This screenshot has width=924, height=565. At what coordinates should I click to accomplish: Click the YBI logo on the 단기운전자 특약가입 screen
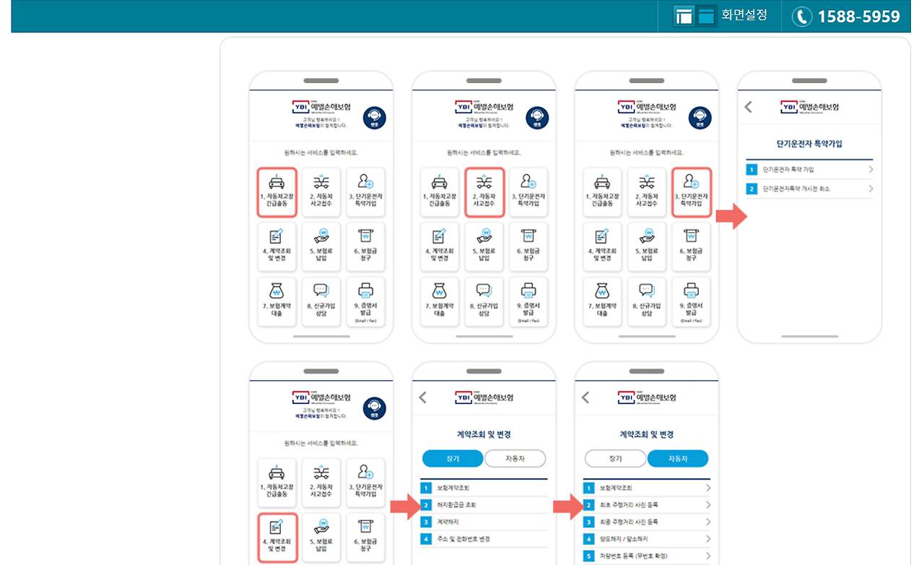[x=810, y=107]
